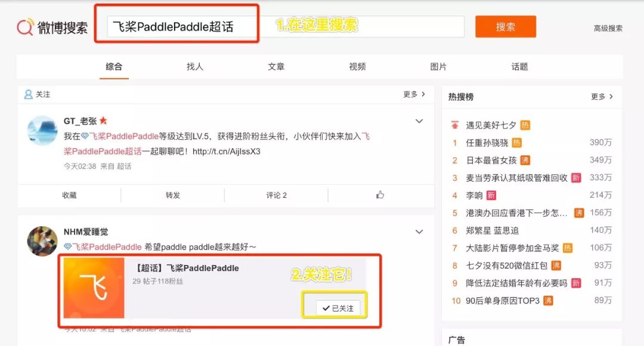
Task: Open the 视频 tab
Action: (x=357, y=67)
